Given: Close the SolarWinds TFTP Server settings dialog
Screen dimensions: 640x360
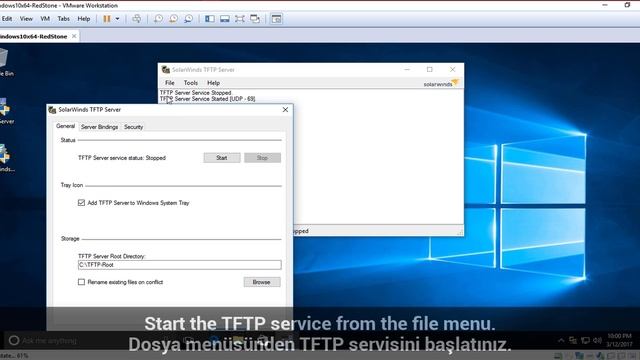Looking at the screenshot, I should click(285, 109).
